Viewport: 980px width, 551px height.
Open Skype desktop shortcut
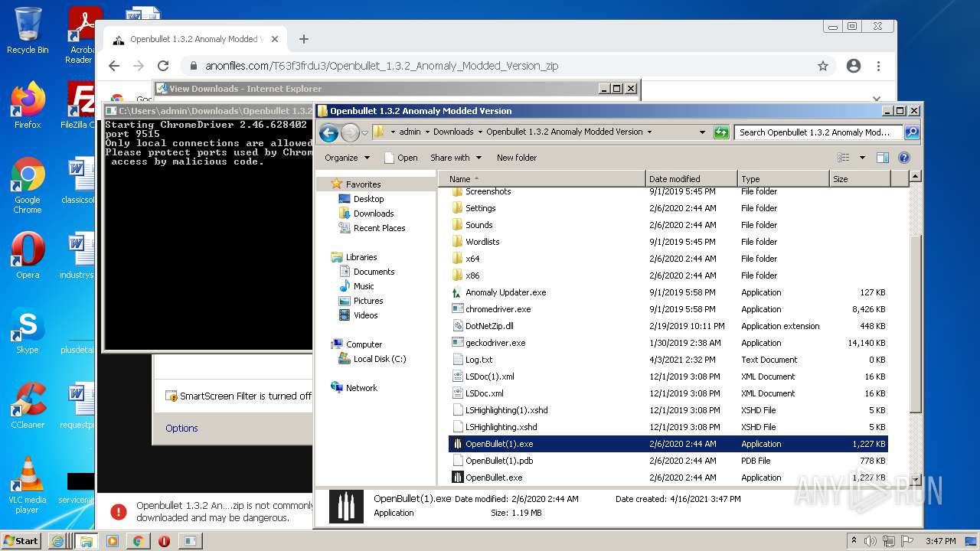28,331
